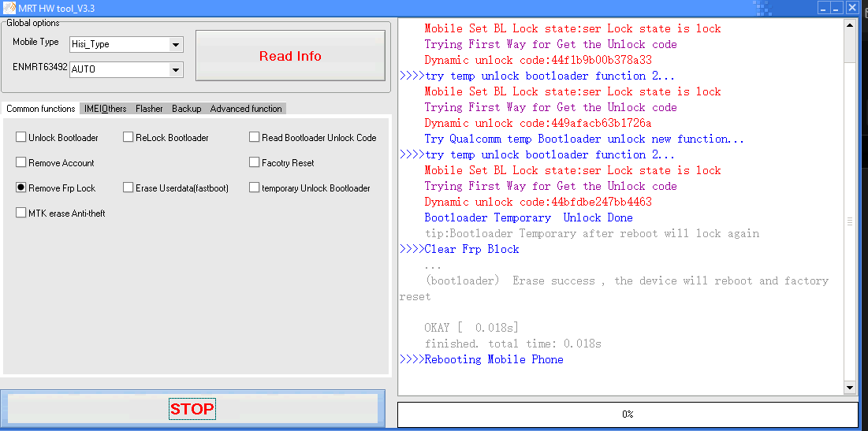
Task: Maximize the MRT HW tool window
Action: [x=837, y=8]
